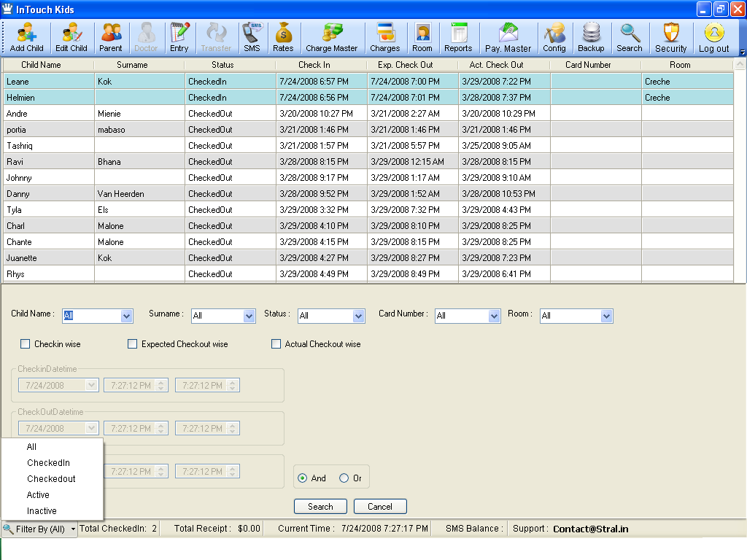The image size is (747, 560).
Task: Open the Status filter dropdown
Action: pos(358,316)
